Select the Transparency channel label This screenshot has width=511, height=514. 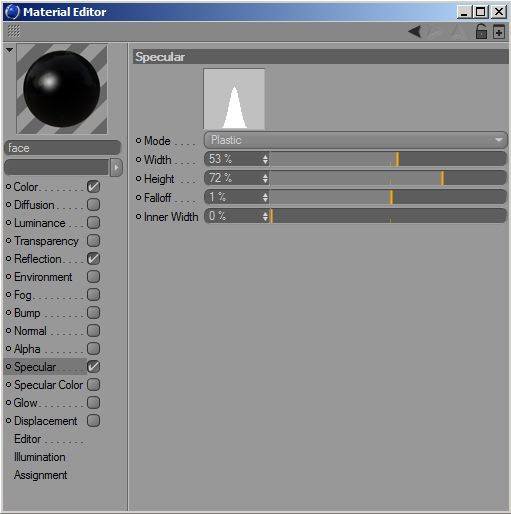(46, 241)
